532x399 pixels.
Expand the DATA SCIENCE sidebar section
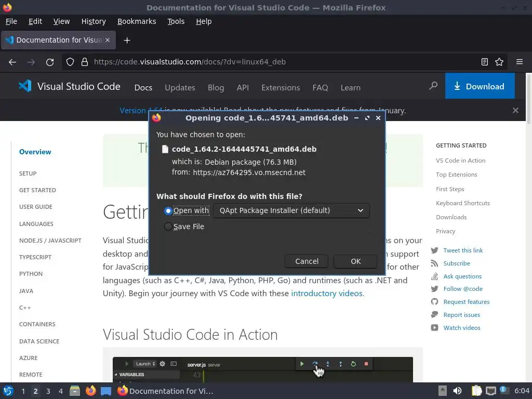pos(39,341)
